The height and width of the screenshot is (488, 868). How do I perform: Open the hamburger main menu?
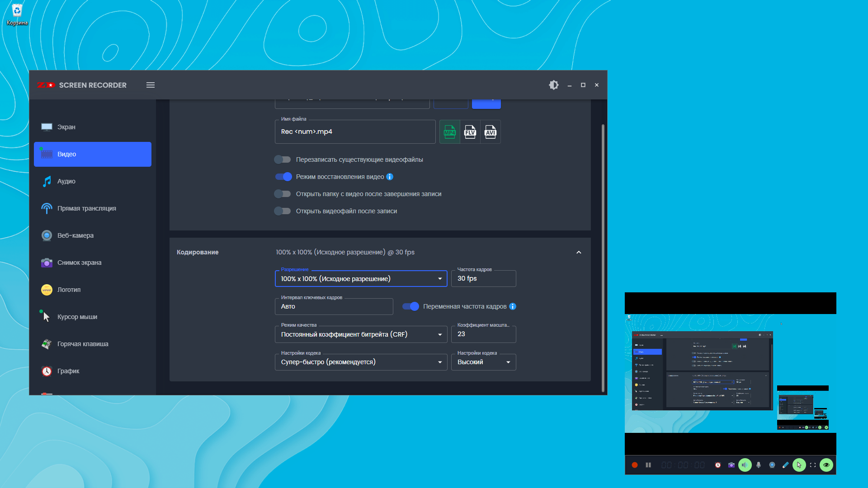tap(151, 85)
